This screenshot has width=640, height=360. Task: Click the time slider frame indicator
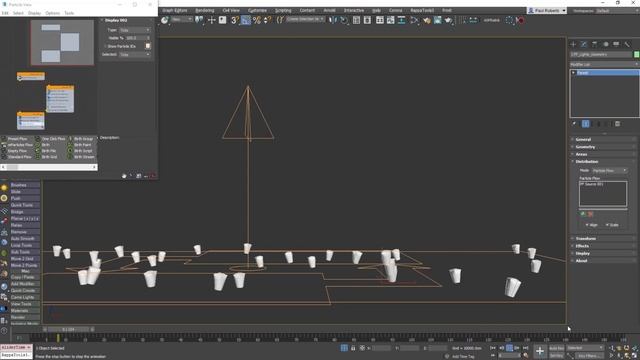point(68,329)
